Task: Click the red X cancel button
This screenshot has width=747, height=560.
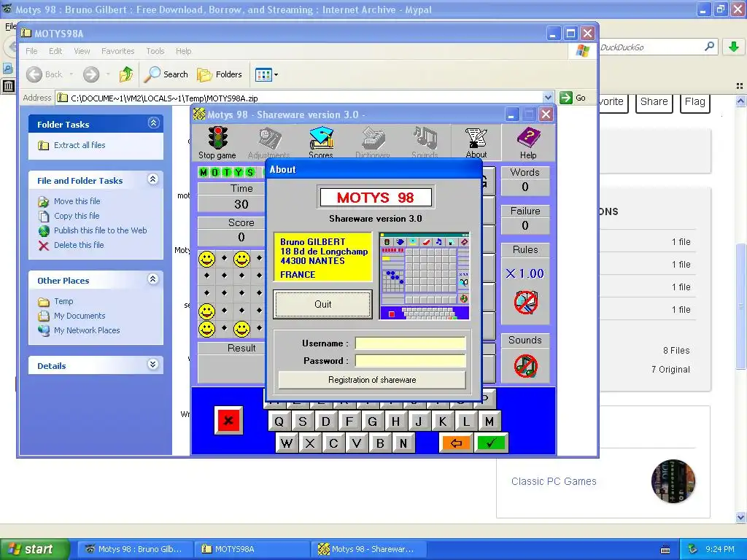Action: point(228,421)
